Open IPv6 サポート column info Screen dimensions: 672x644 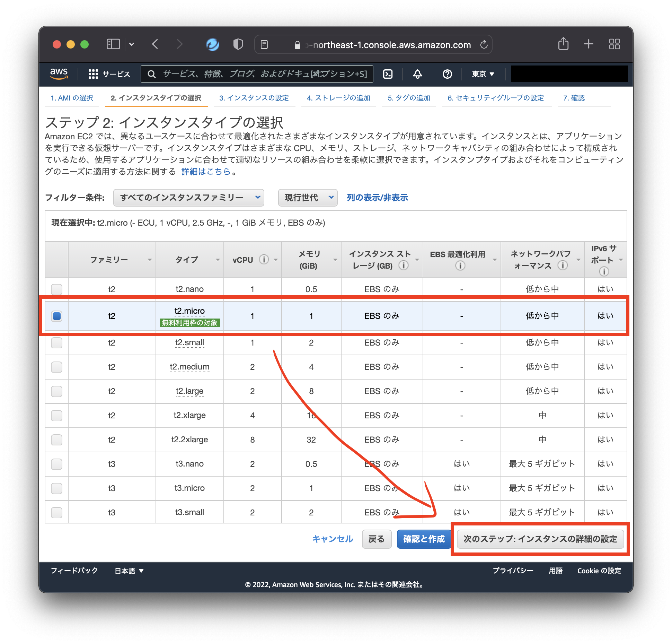(604, 271)
